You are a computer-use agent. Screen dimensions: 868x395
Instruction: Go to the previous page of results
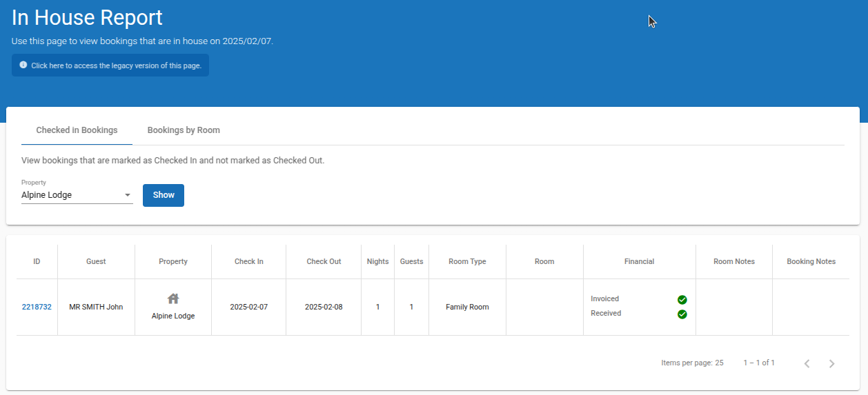click(x=807, y=363)
